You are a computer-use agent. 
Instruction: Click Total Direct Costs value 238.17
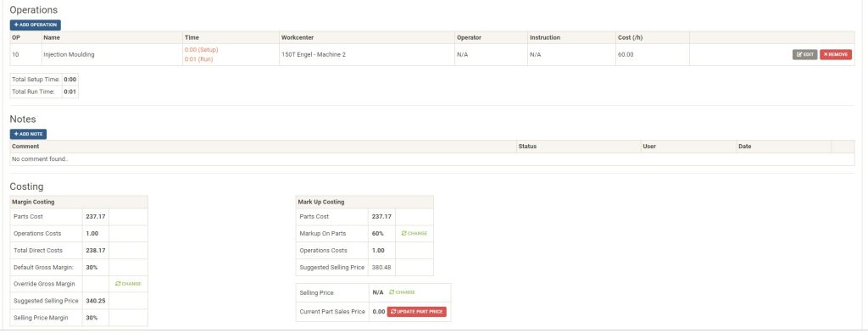(96, 251)
